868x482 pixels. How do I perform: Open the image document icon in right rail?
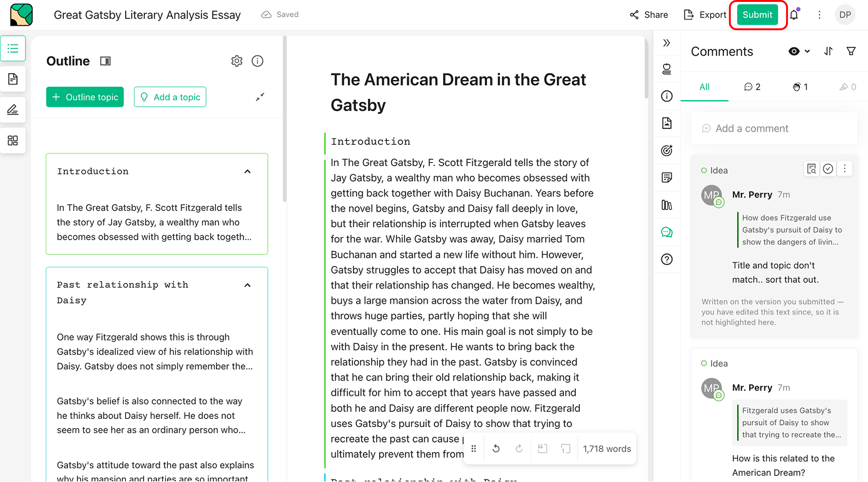666,123
